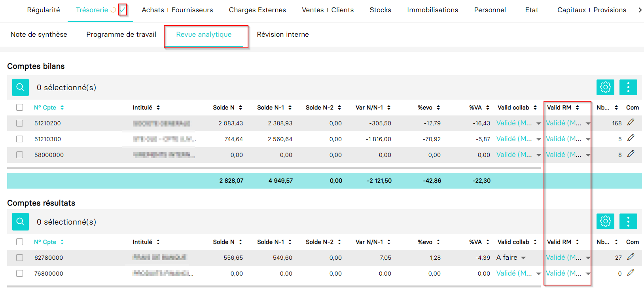
Task: Open Valid RM dropdown for account 76800000
Action: click(568, 273)
